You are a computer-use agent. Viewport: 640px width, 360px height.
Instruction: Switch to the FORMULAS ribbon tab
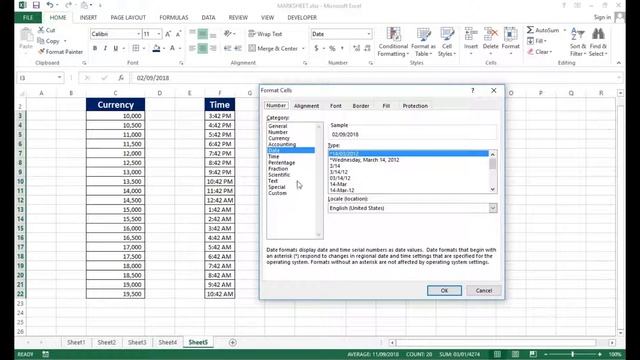[174, 18]
